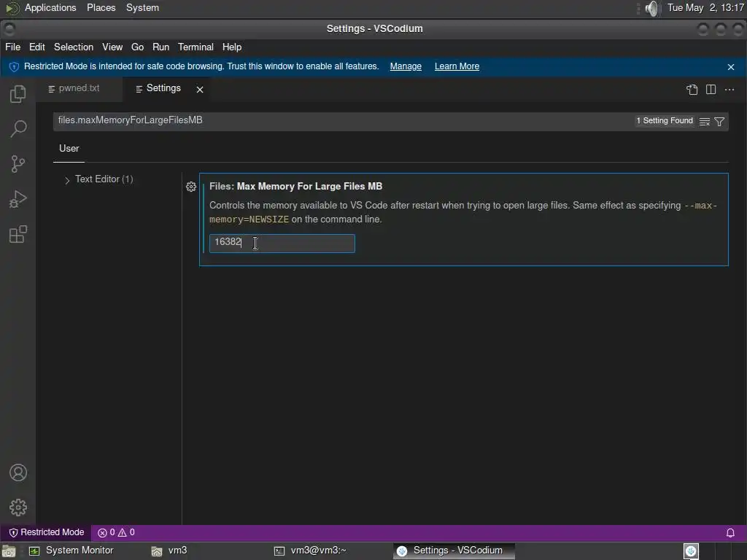Open the Edit menu
This screenshot has height=560, width=747.
(x=36, y=47)
